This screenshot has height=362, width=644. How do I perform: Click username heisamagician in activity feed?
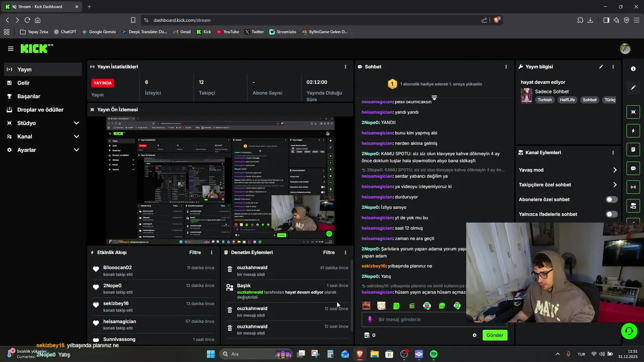click(x=119, y=321)
